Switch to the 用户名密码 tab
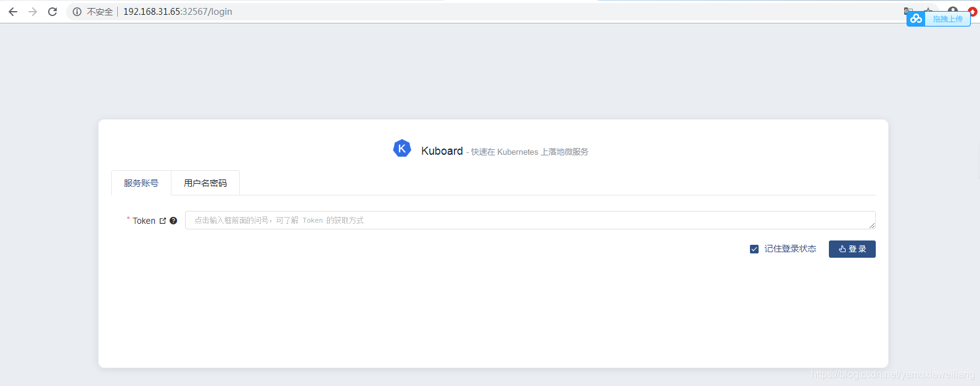 point(205,183)
